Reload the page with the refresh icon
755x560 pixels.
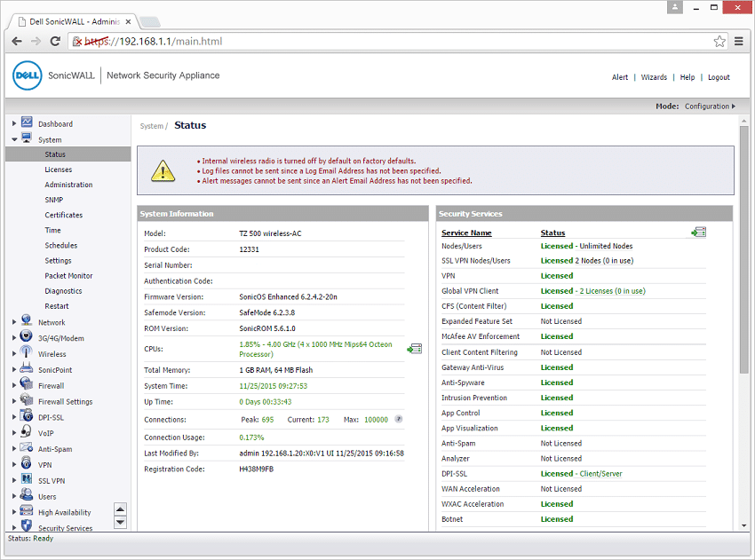55,42
